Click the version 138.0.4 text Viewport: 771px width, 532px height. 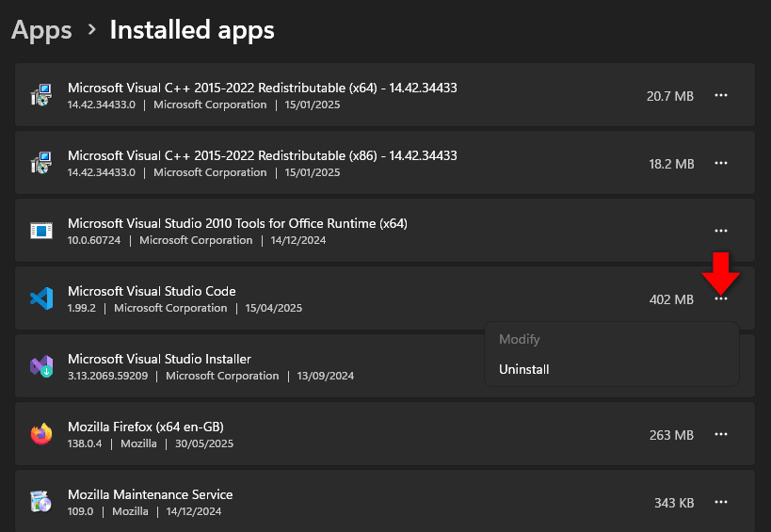85,443
